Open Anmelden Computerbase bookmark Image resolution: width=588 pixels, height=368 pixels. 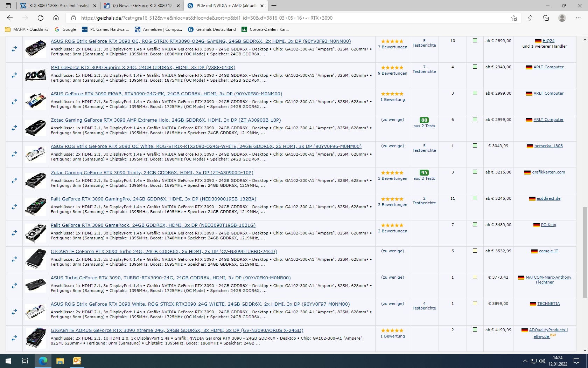coord(159,29)
